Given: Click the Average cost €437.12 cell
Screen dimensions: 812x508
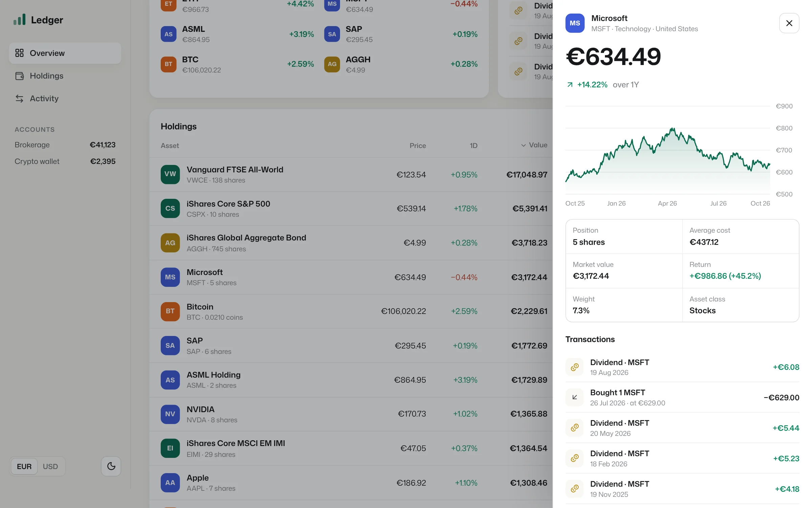Looking at the screenshot, I should (741, 236).
